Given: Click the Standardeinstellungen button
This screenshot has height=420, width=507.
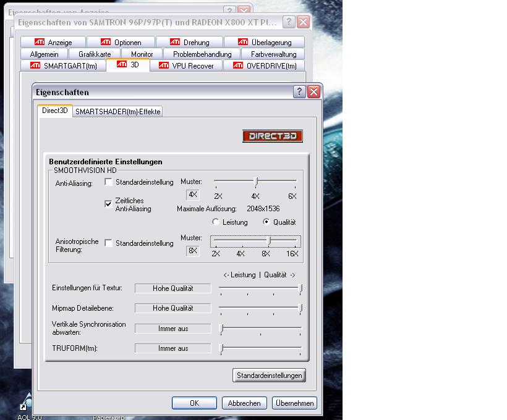Looking at the screenshot, I should click(x=269, y=376).
